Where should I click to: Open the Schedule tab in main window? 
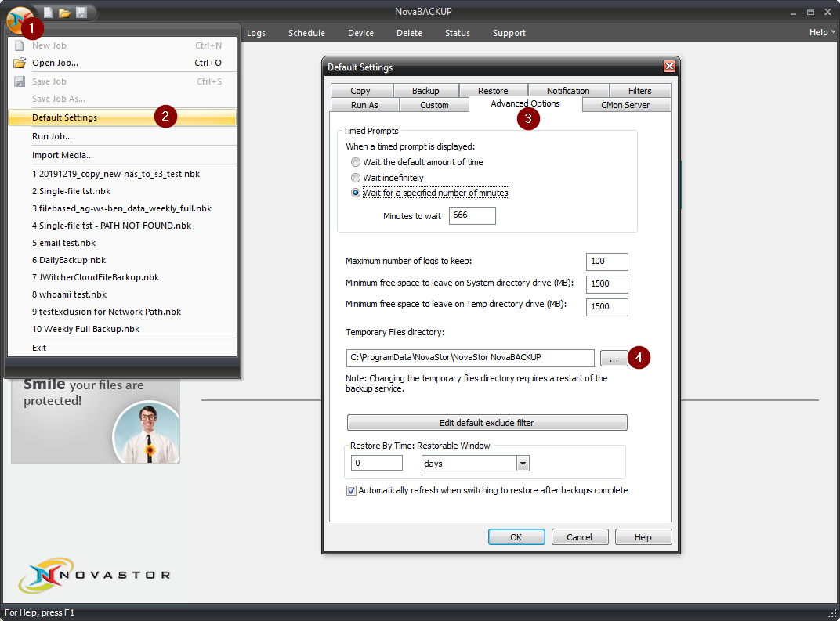pos(306,33)
